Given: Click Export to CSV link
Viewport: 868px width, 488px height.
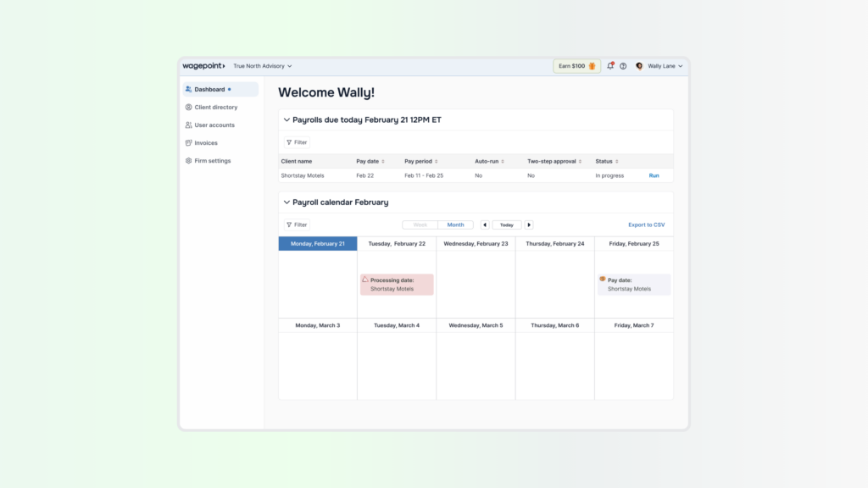Looking at the screenshot, I should point(646,225).
